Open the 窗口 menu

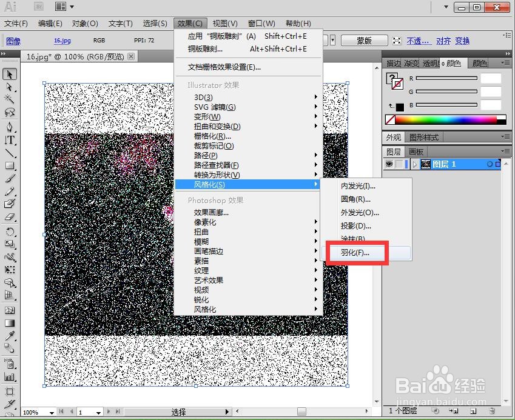[261, 23]
